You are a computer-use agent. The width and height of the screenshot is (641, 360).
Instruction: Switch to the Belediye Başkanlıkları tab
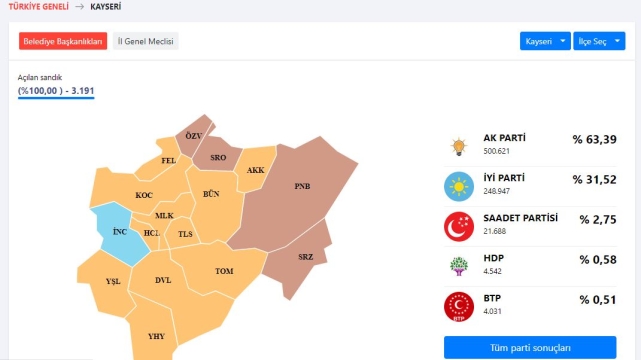63,41
